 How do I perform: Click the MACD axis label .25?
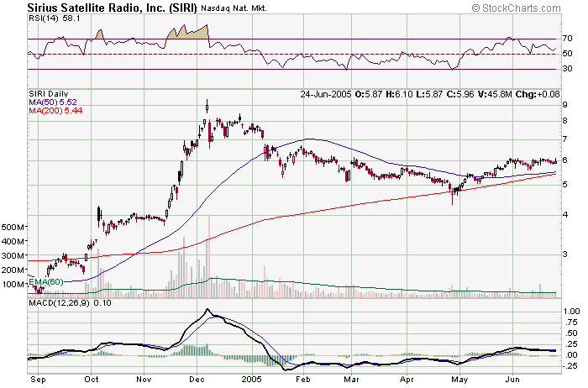click(x=571, y=344)
